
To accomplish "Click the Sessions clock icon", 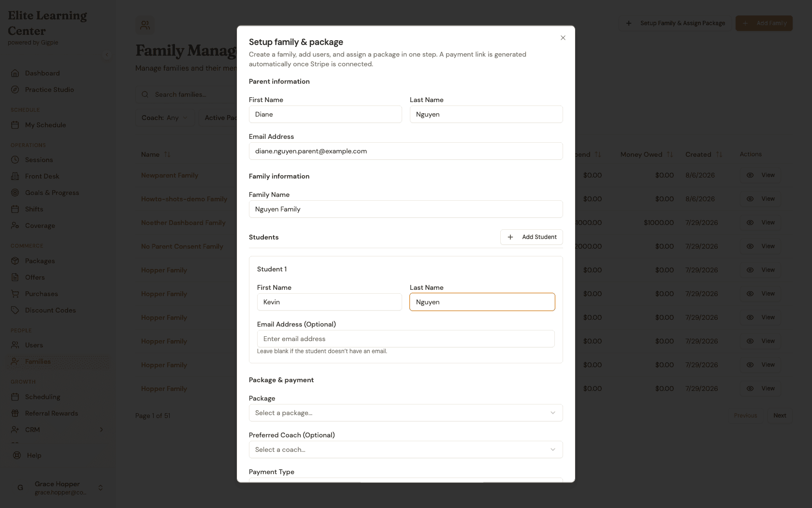I will click(x=15, y=160).
